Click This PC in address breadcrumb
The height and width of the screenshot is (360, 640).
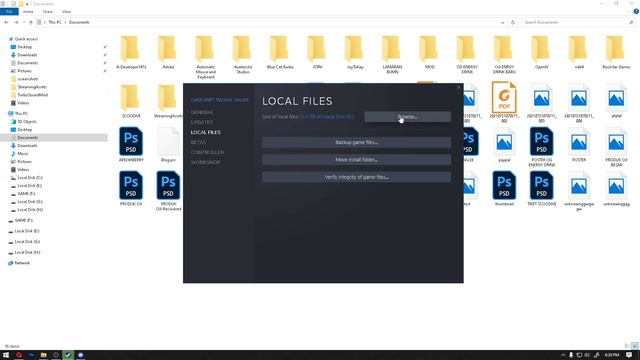click(55, 22)
